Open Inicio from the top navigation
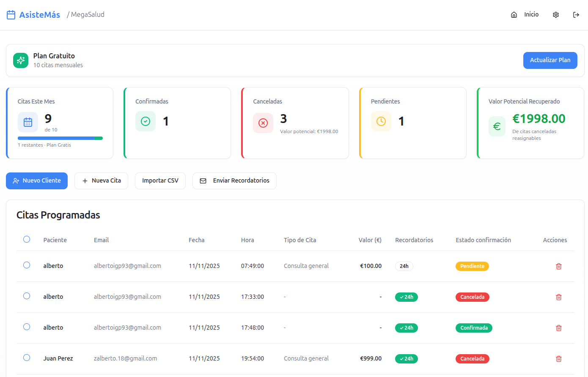 click(x=531, y=14)
